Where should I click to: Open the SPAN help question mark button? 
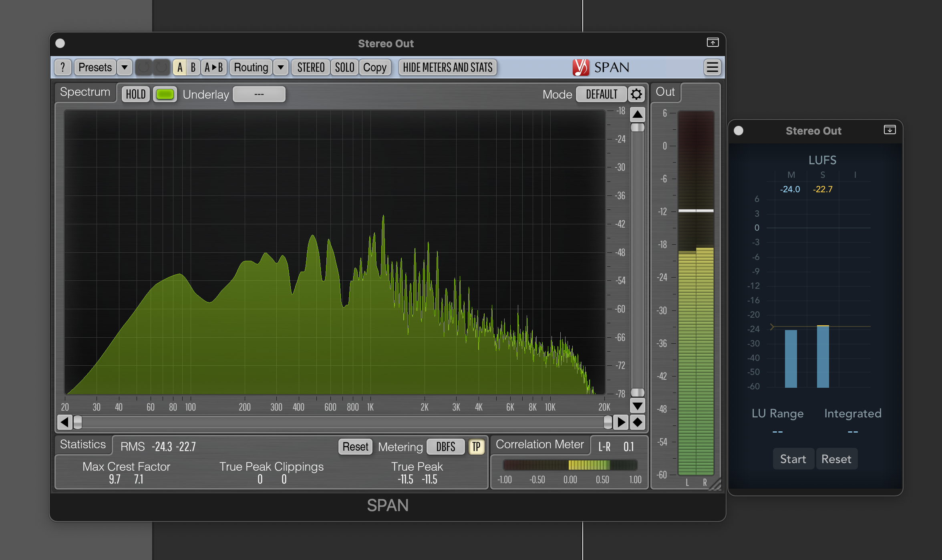pos(62,67)
